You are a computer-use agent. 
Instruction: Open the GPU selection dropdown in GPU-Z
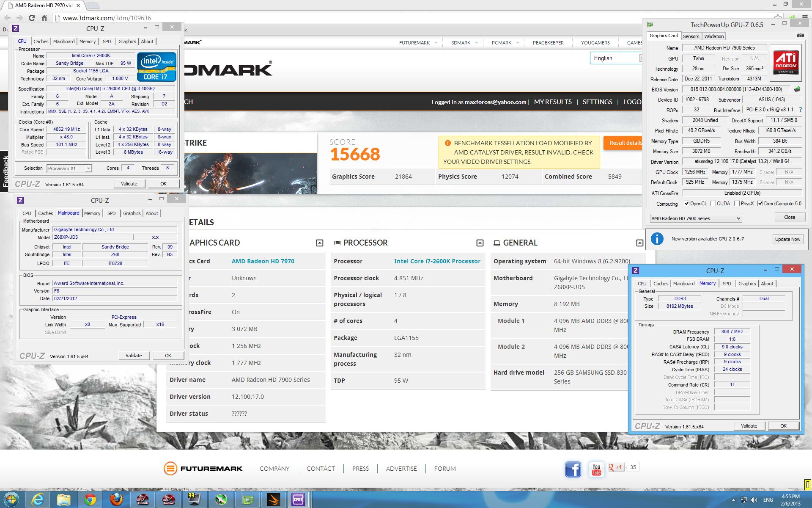(696, 218)
